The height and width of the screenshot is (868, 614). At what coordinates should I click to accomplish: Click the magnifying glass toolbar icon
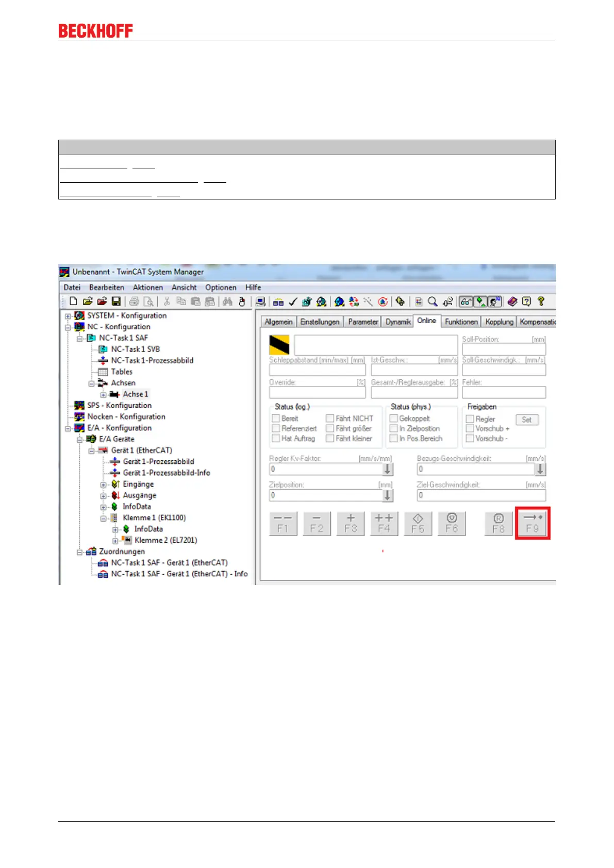click(433, 302)
